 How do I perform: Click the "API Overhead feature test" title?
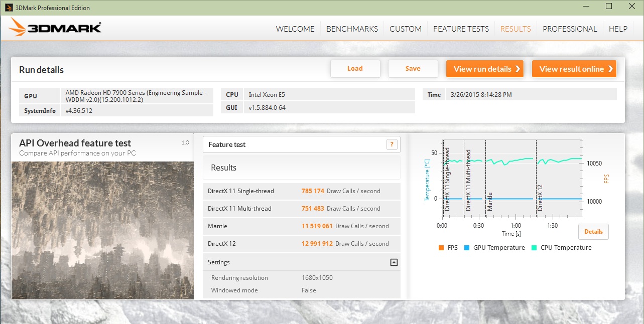point(75,143)
